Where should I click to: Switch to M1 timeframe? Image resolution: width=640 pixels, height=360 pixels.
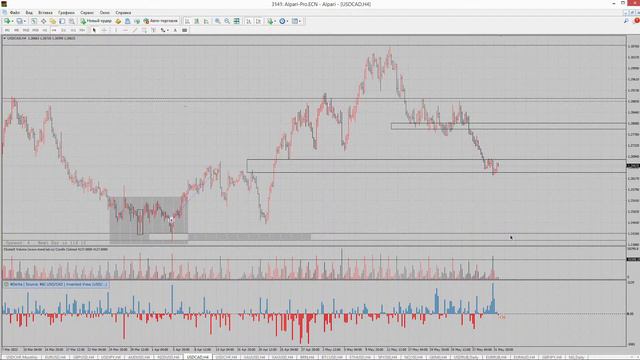(x=7, y=30)
